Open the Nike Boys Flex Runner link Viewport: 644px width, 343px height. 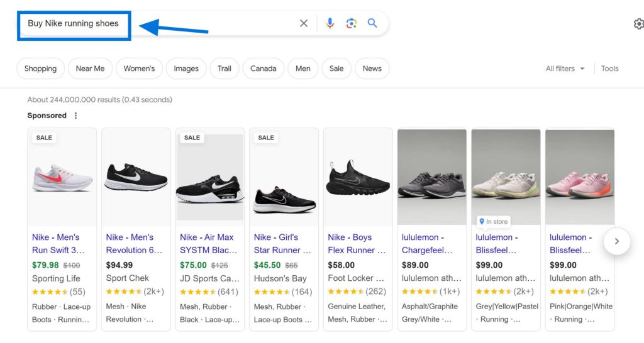(x=357, y=244)
